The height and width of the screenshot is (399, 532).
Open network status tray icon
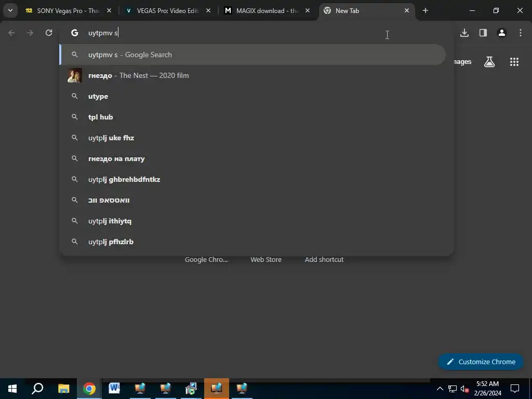(x=453, y=389)
